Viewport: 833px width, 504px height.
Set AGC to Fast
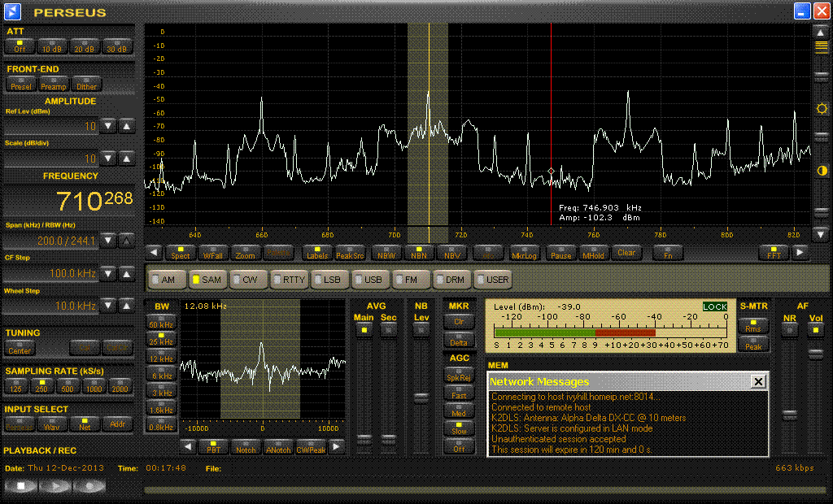tap(459, 393)
